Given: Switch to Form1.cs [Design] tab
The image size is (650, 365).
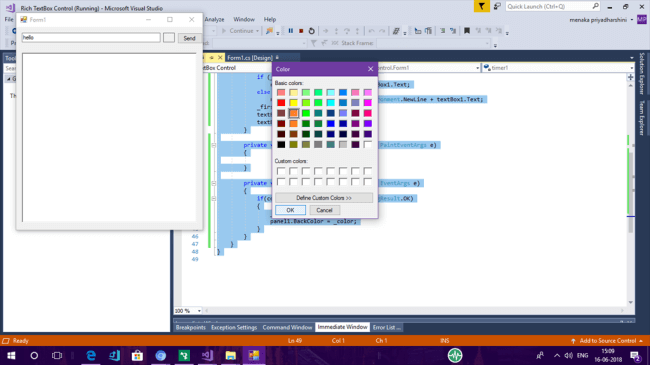Looking at the screenshot, I should click(250, 58).
